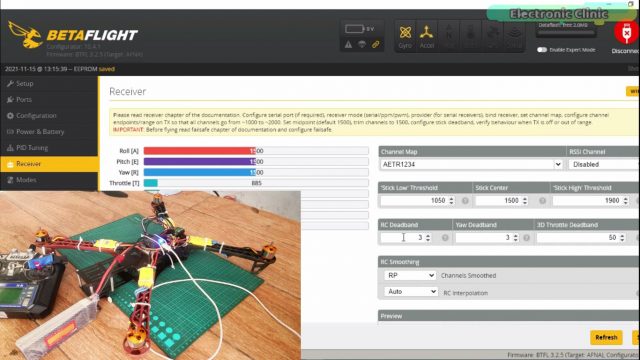Click the yellow link status icon

[376, 44]
